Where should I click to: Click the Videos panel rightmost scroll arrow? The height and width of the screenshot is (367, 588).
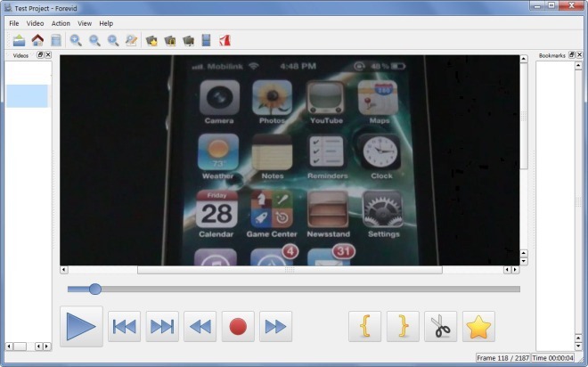(47, 346)
